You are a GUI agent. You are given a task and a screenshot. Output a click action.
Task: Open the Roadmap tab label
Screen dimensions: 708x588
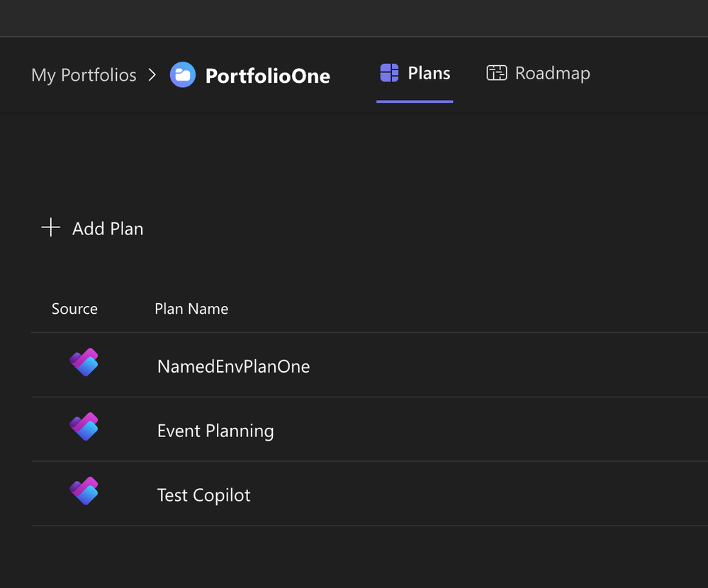click(x=552, y=73)
